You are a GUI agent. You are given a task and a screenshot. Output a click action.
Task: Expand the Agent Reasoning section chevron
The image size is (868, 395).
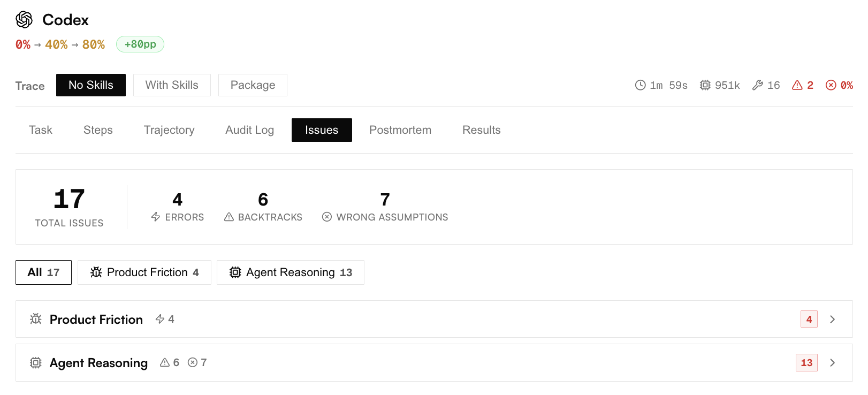[x=832, y=363]
